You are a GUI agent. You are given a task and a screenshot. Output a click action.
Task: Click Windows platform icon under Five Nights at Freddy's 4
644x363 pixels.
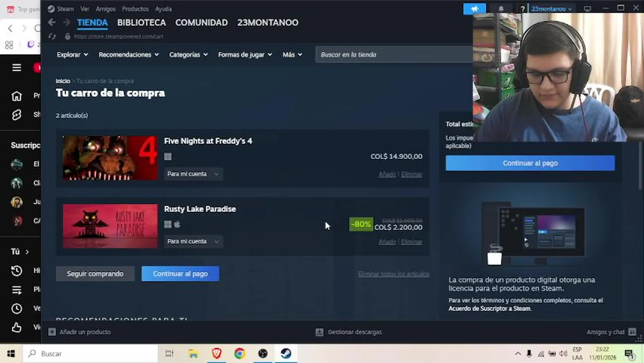tap(168, 157)
